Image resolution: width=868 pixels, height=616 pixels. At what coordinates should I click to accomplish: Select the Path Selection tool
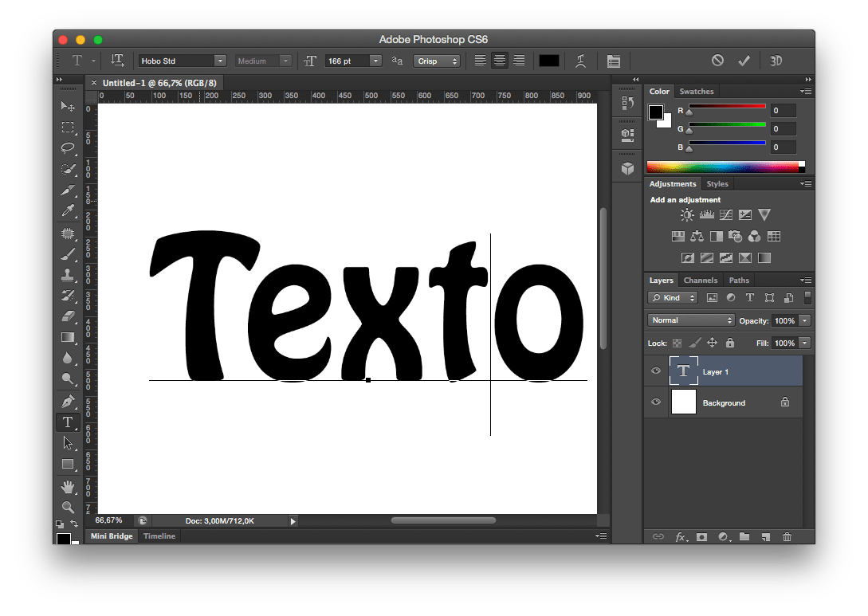(x=68, y=443)
